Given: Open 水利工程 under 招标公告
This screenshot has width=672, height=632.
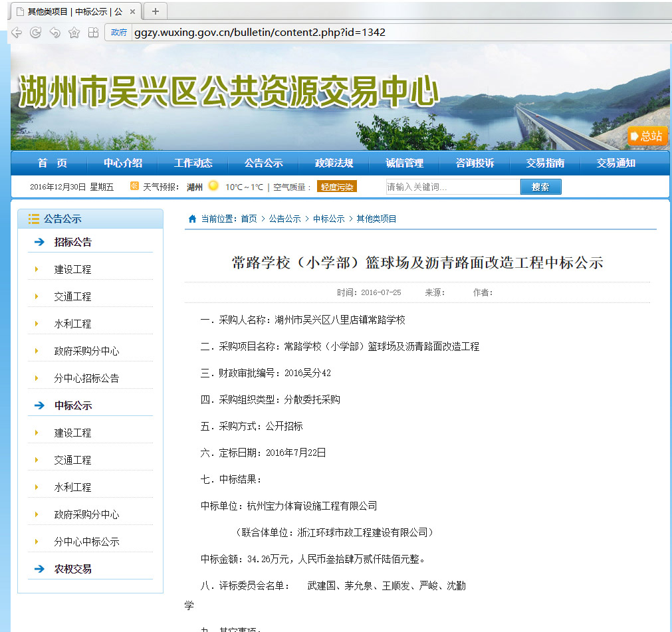Looking at the screenshot, I should pos(72,324).
